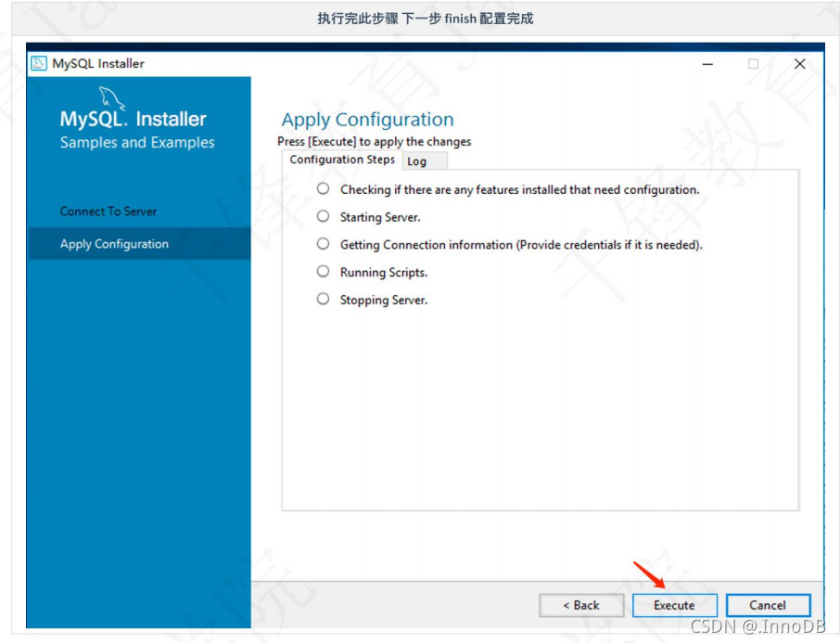Click the 'Stopping Server.' step text

[x=384, y=300]
